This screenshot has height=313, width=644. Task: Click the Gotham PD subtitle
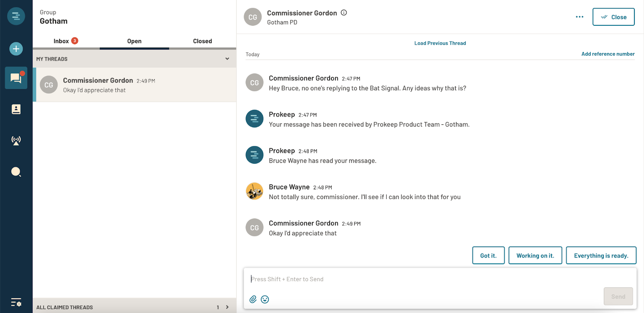(x=282, y=23)
